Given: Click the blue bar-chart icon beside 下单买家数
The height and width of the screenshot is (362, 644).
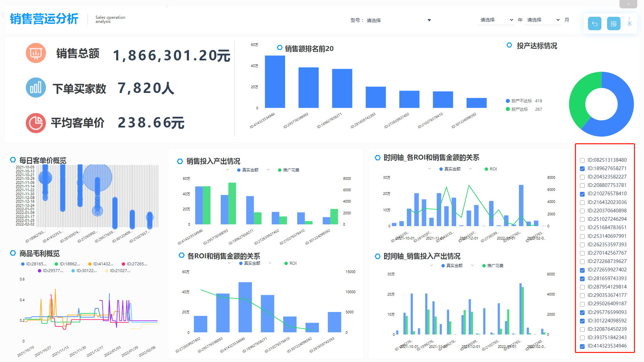Looking at the screenshot, I should tap(36, 88).
